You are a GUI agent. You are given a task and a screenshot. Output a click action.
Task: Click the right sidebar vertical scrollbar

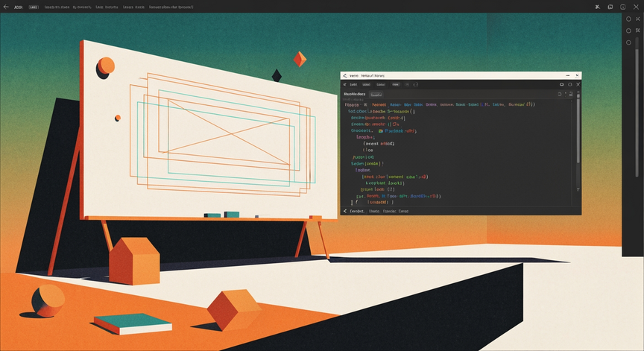pos(637,107)
